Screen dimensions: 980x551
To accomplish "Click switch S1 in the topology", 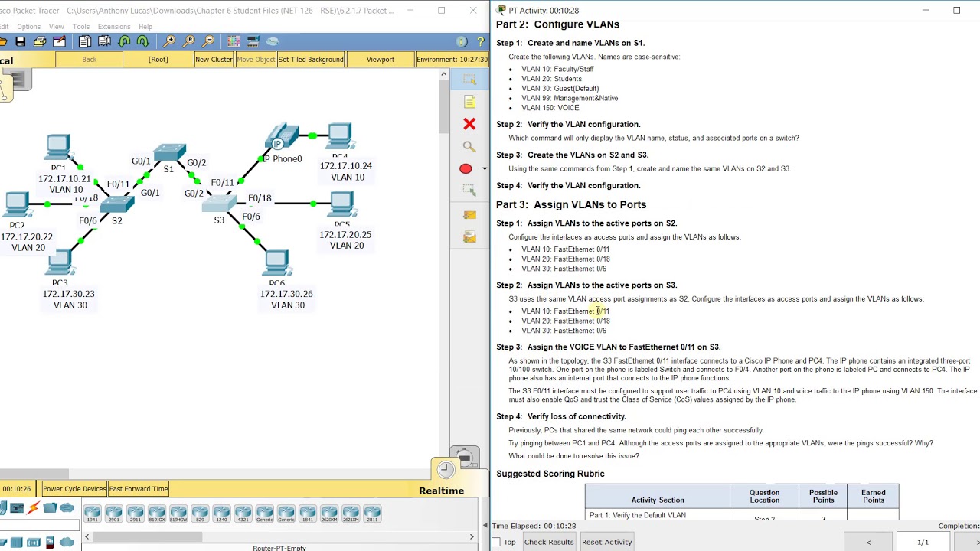I will click(x=168, y=152).
